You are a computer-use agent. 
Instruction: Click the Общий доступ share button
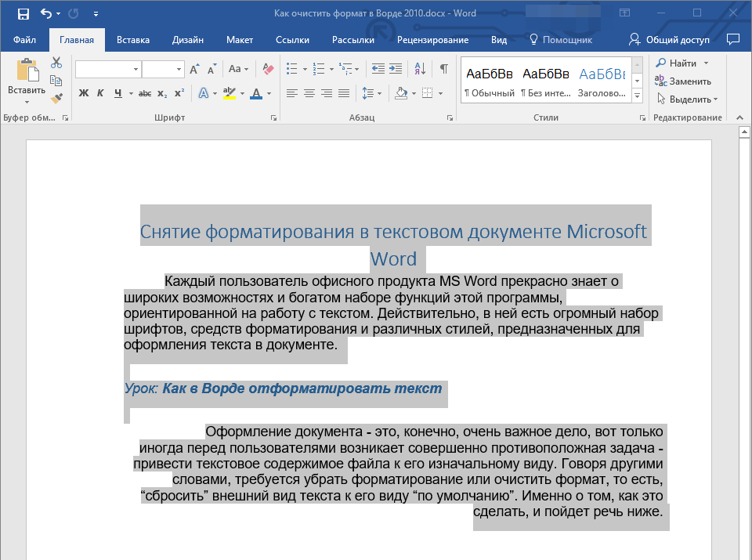click(x=671, y=40)
